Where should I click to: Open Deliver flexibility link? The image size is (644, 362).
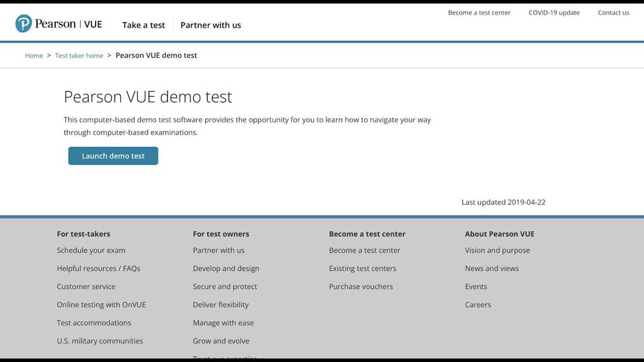[221, 305]
